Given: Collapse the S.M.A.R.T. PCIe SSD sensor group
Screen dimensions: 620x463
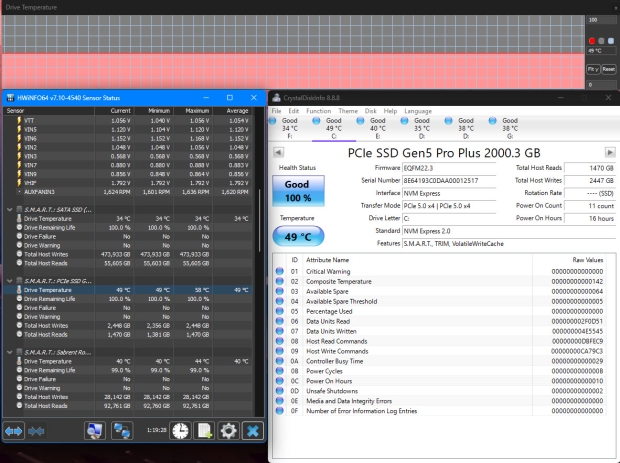Looking at the screenshot, I should click(x=10, y=281).
